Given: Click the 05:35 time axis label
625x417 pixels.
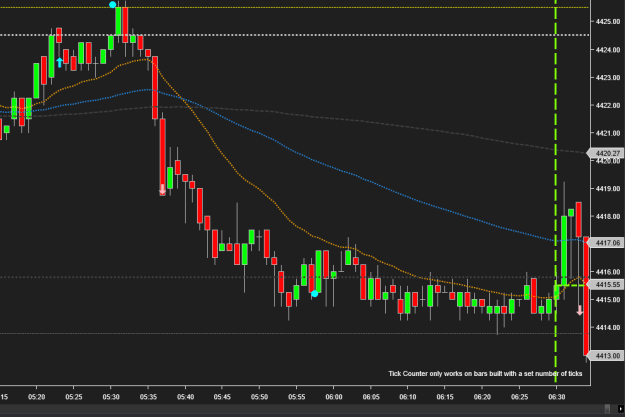Looking at the screenshot, I should [148, 397].
